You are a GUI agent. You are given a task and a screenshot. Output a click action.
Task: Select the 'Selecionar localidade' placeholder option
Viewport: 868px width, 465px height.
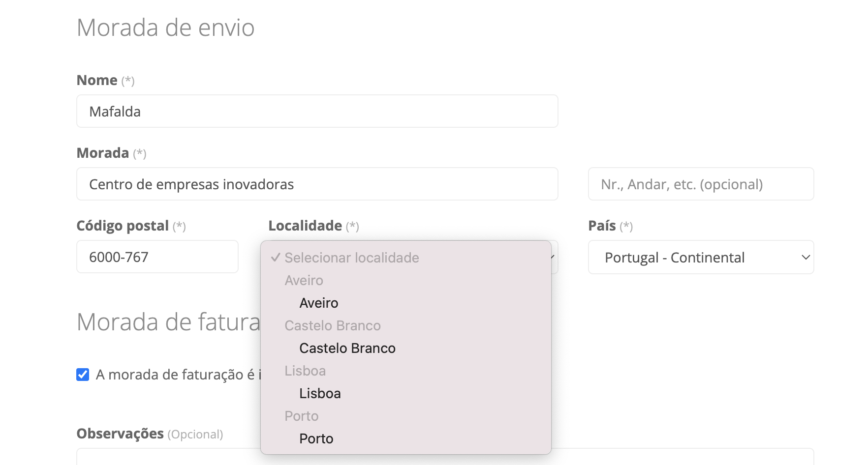pyautogui.click(x=351, y=258)
